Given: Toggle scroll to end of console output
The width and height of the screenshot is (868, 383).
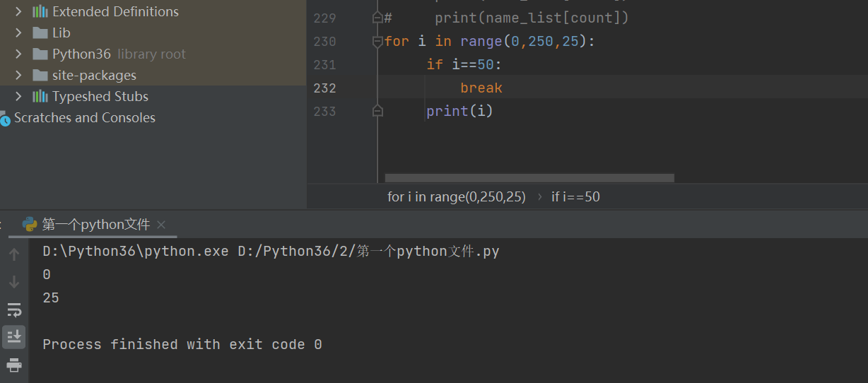Looking at the screenshot, I should [x=14, y=337].
